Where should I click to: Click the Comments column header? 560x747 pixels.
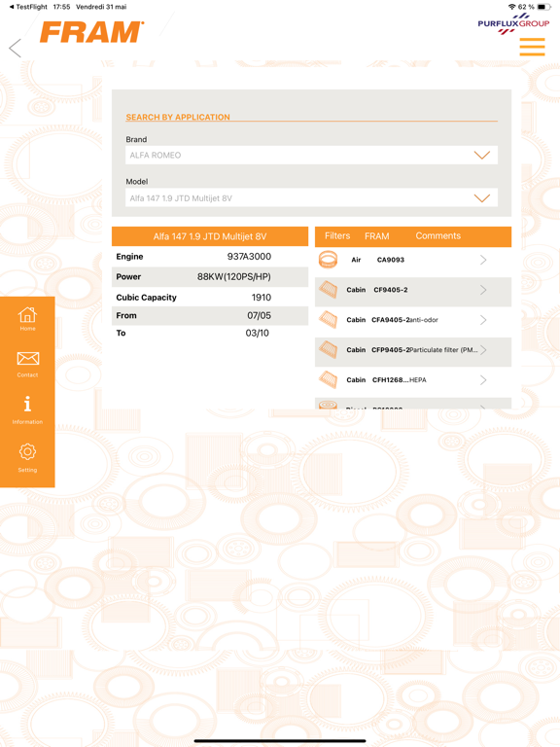[x=438, y=235]
